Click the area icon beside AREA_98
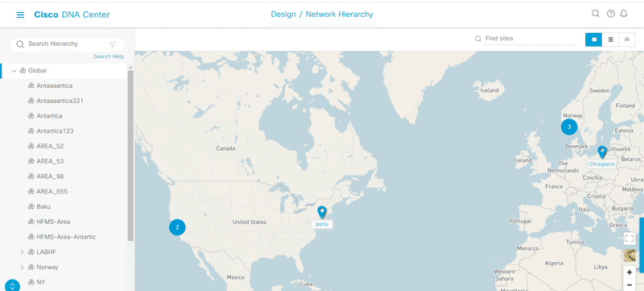The height and width of the screenshot is (291, 644). (x=31, y=177)
